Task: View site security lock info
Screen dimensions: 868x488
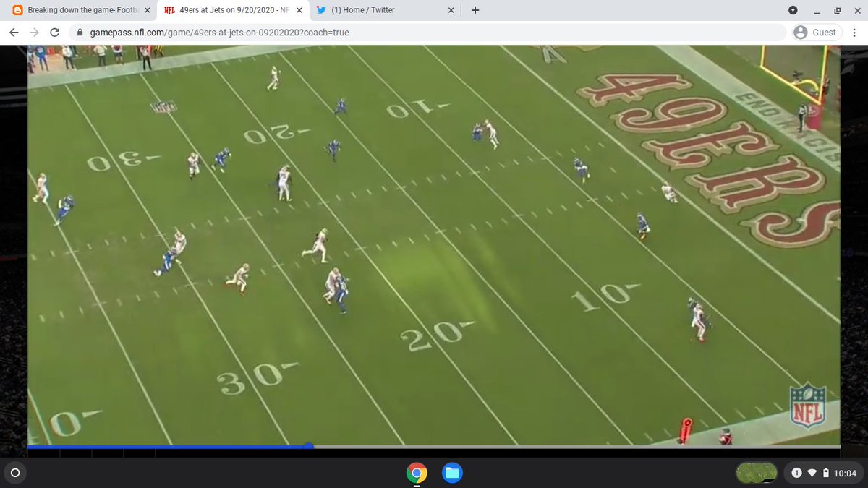Action: 80,33
